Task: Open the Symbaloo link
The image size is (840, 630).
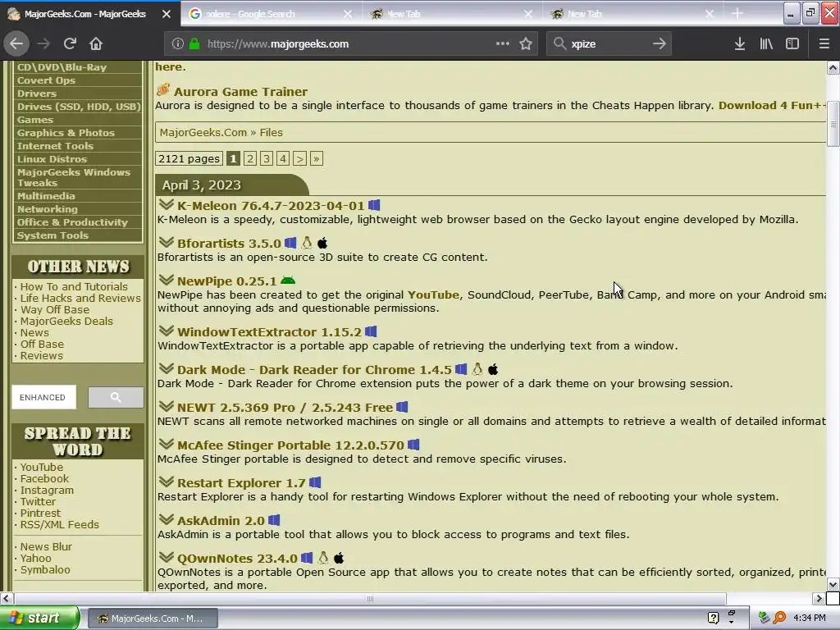Action: pyautogui.click(x=45, y=569)
